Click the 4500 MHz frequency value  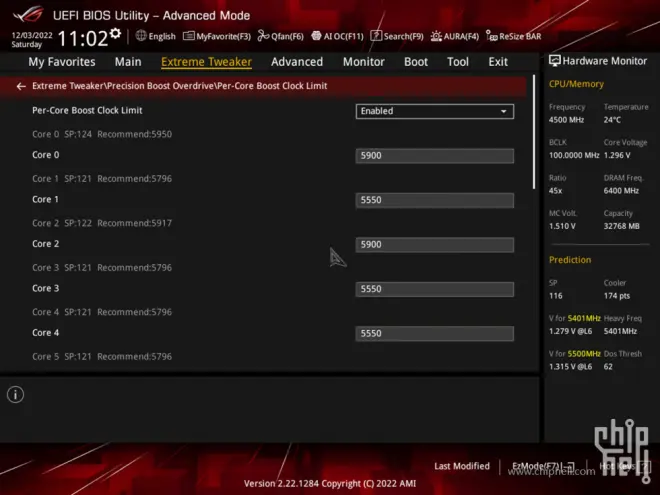tap(566, 120)
